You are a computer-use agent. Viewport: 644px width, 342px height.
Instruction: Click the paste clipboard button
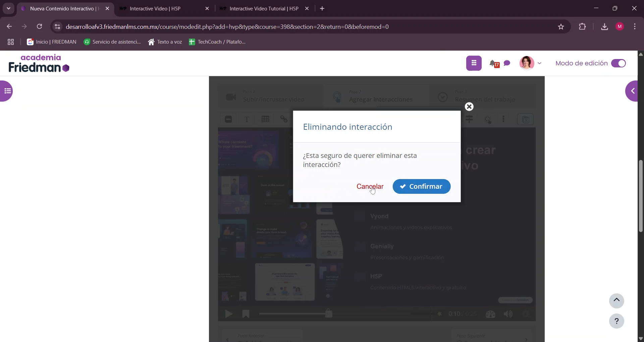pyautogui.click(x=525, y=119)
